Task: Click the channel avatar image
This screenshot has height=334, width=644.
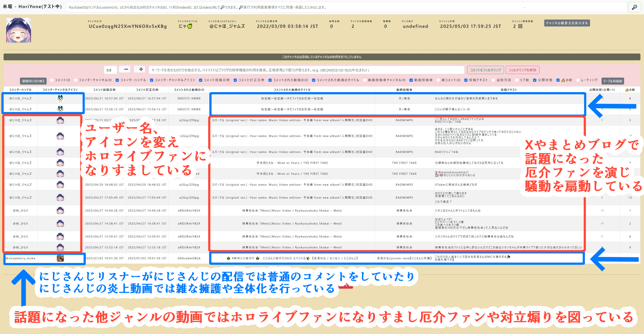Action: pyautogui.click(x=19, y=30)
